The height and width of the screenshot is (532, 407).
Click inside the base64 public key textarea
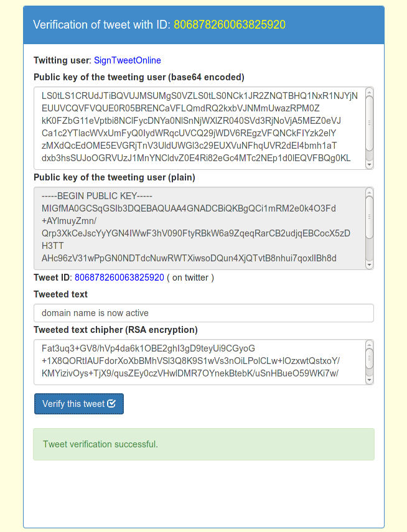[200, 128]
